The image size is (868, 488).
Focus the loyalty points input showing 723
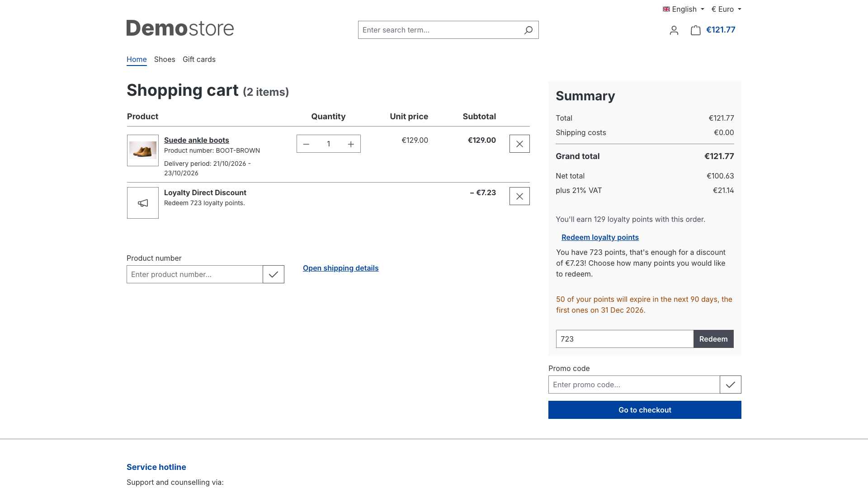[x=625, y=339]
